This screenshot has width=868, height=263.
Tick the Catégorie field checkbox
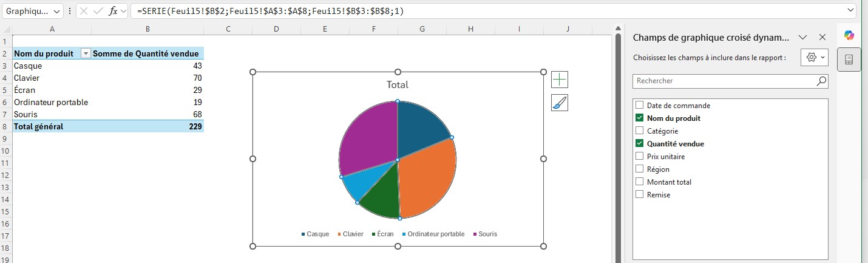click(x=639, y=131)
